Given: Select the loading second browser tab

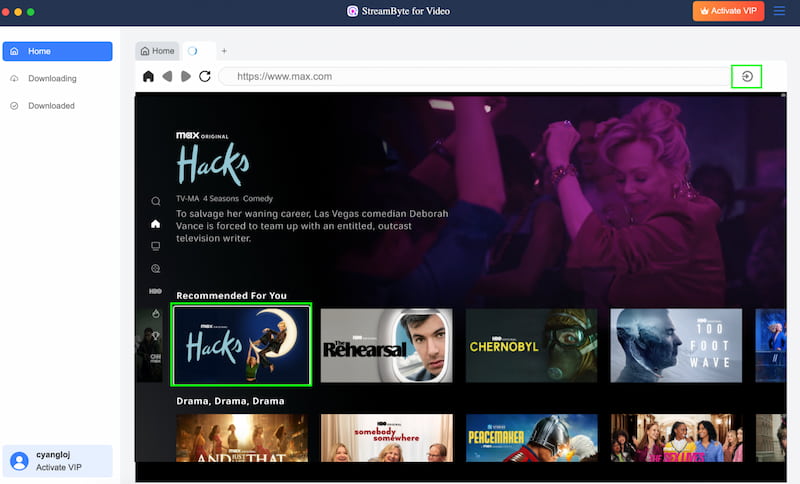Looking at the screenshot, I should click(x=199, y=51).
